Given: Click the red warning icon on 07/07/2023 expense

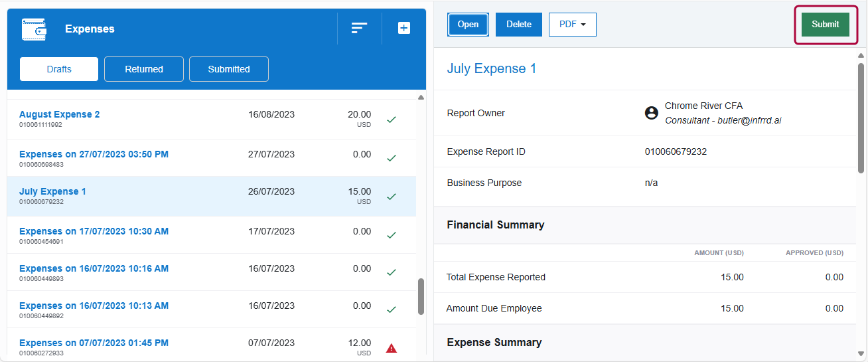Looking at the screenshot, I should (392, 348).
